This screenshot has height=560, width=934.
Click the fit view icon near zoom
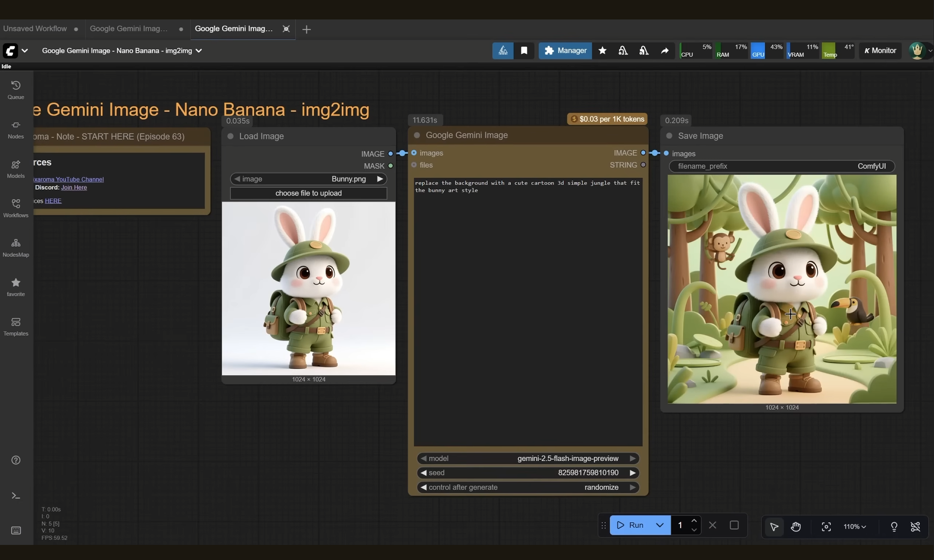826,526
